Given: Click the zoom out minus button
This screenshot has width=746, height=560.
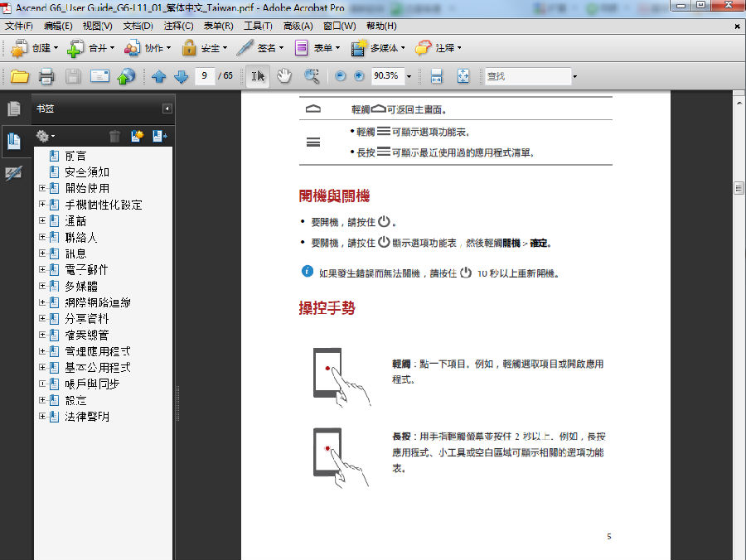Looking at the screenshot, I should [x=340, y=76].
